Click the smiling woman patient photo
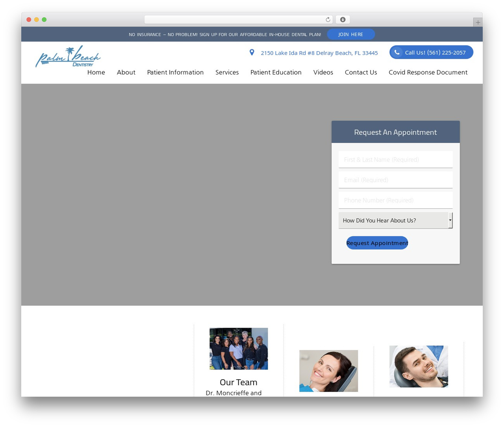 pyautogui.click(x=328, y=371)
